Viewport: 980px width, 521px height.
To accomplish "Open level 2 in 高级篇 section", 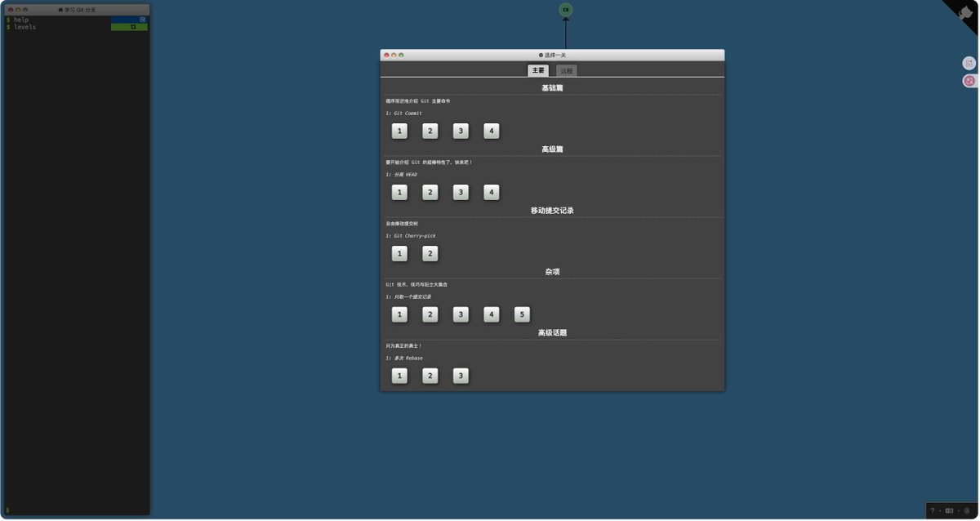I will tap(430, 192).
